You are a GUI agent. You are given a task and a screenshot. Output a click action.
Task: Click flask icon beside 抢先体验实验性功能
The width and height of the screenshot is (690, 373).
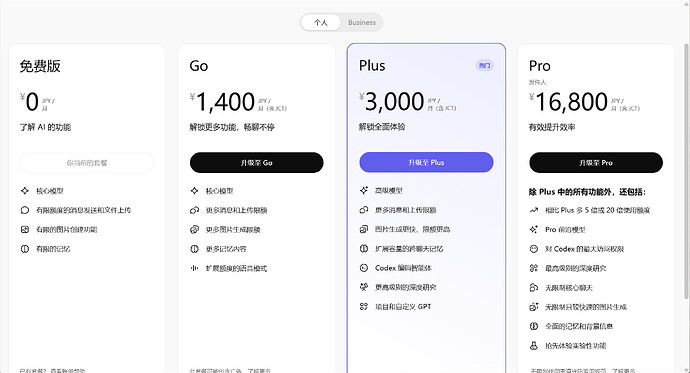point(534,346)
